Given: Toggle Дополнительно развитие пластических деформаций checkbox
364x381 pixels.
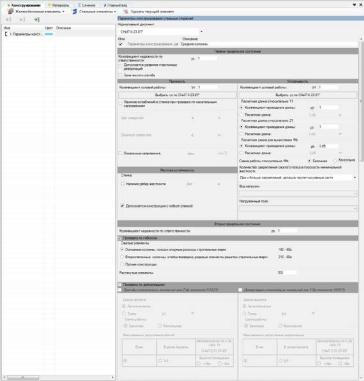Looking at the screenshot, I should point(121,65).
